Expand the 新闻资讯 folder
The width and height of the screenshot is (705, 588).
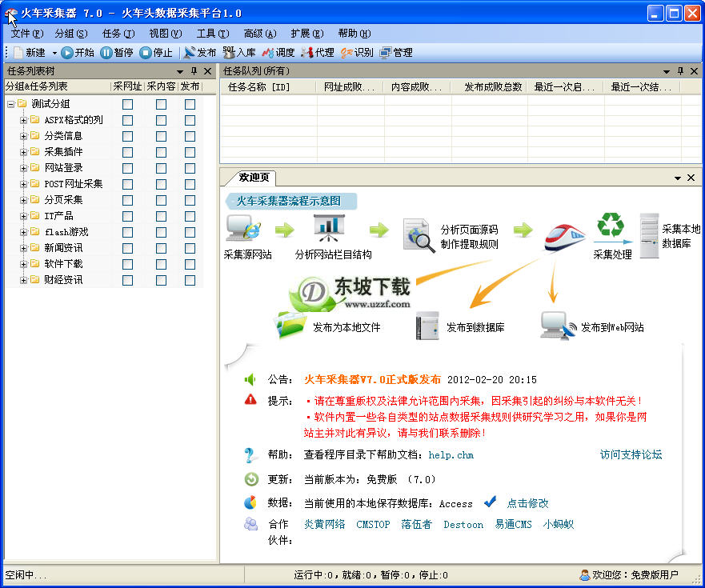coord(23,248)
